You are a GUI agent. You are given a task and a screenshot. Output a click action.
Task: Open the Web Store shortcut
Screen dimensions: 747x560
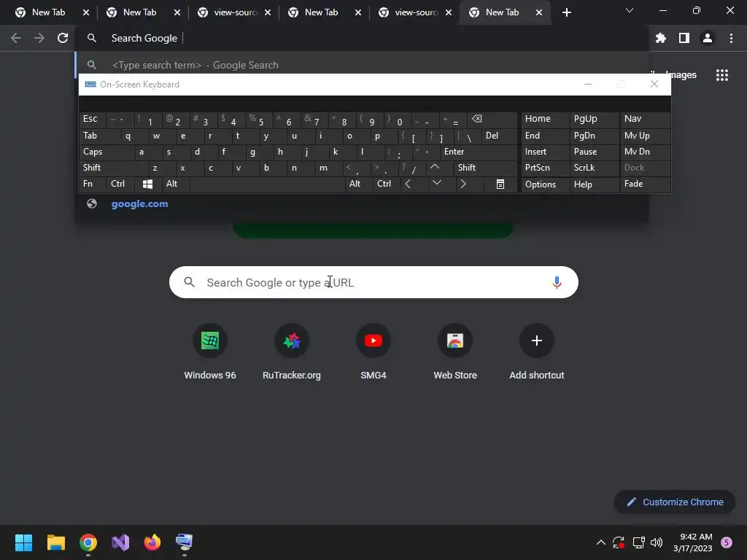tap(455, 352)
